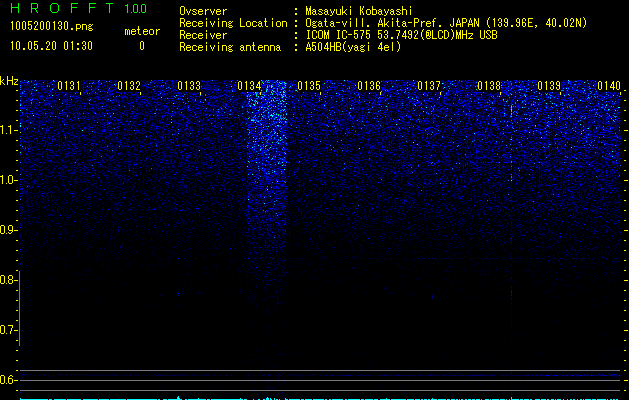Click the meteor count value 0
The width and height of the screenshot is (629, 400).
pyautogui.click(x=142, y=46)
